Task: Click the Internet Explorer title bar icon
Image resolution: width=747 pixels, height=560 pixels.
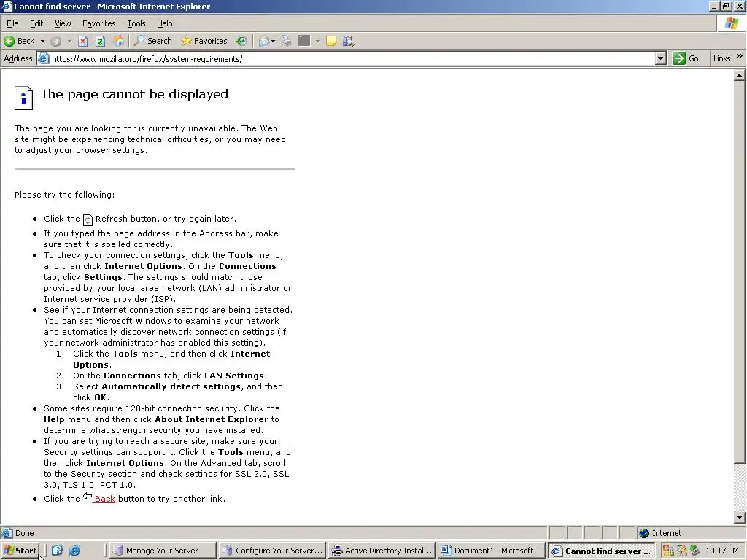Action: click(7, 6)
